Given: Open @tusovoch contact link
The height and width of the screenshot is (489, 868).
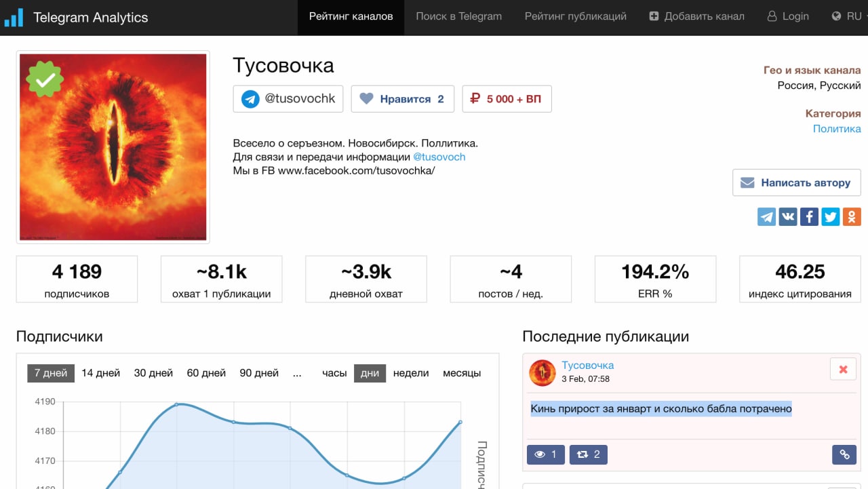Looking at the screenshot, I should point(439,157).
